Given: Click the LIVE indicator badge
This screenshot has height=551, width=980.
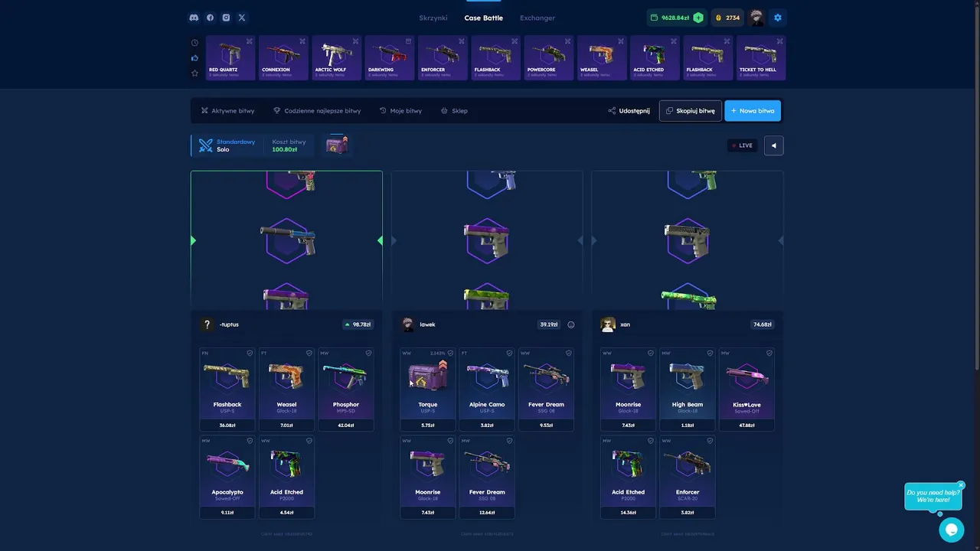Looking at the screenshot, I should click(743, 145).
